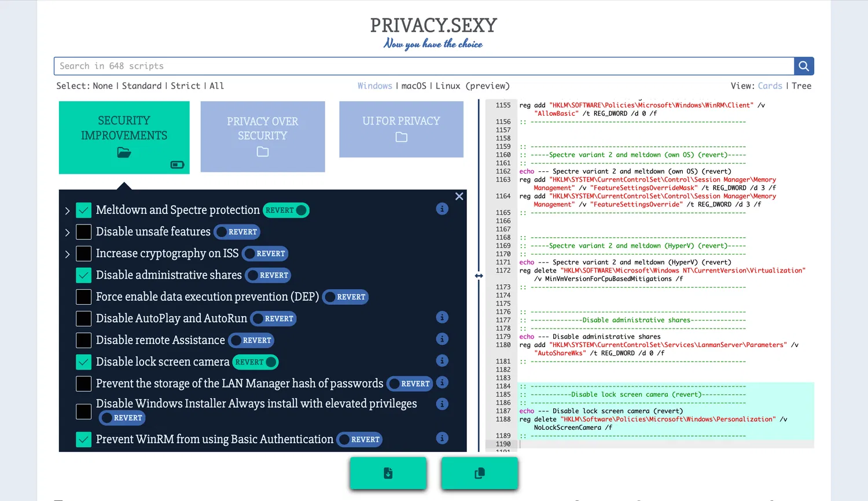Toggle revert for Disable AutoPlay and AutoRun
The image size is (868, 501).
coord(273,319)
